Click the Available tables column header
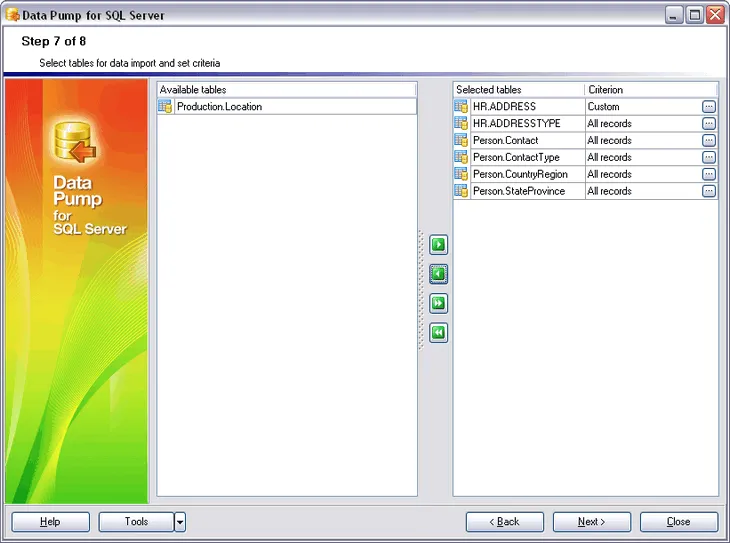730x543 pixels. pos(287,90)
